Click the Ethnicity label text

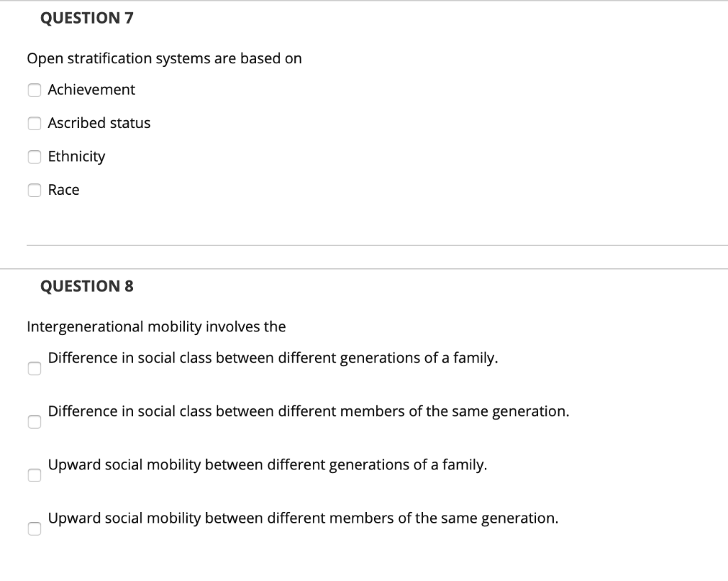tap(76, 156)
